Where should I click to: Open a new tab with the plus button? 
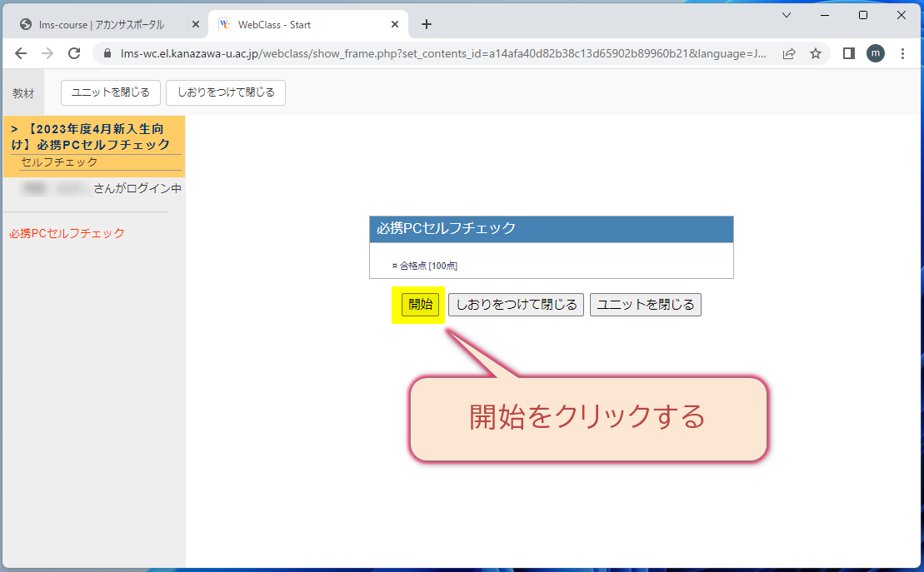pyautogui.click(x=426, y=24)
